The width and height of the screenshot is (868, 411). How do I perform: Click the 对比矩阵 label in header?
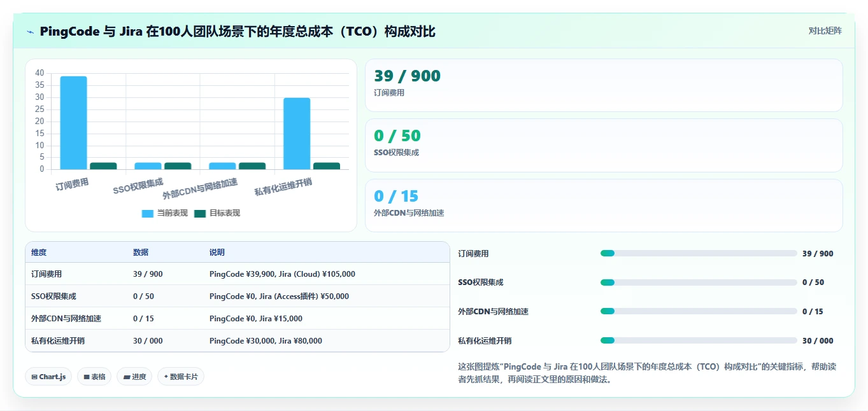pos(825,31)
